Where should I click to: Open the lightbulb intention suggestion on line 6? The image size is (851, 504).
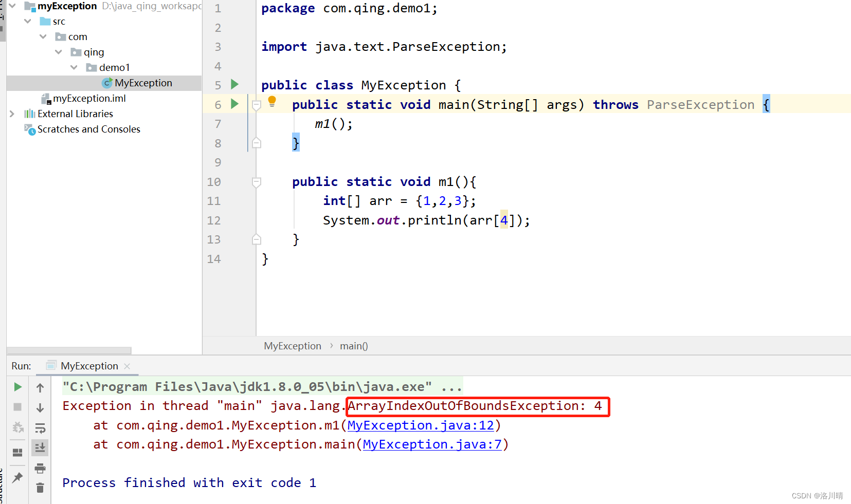tap(272, 101)
